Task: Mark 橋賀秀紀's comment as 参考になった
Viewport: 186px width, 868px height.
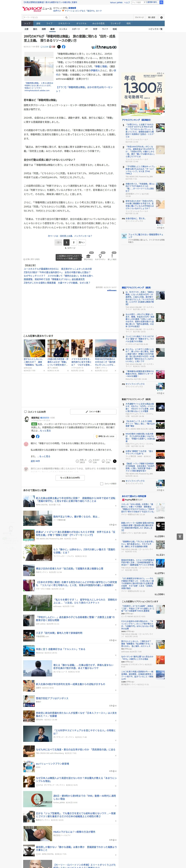Action: (105, 436)
